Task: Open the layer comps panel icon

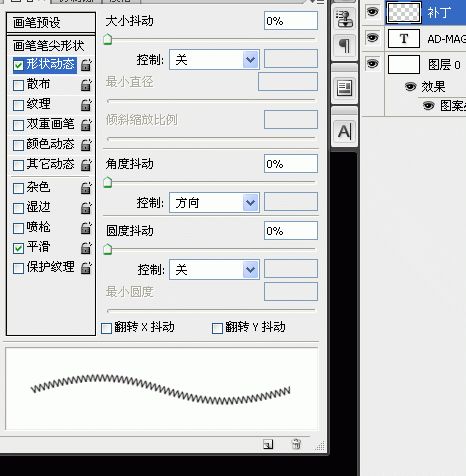Action: pyautogui.click(x=344, y=88)
